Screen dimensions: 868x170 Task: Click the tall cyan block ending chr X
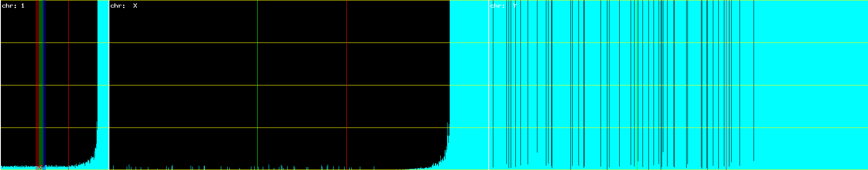[x=468, y=64]
